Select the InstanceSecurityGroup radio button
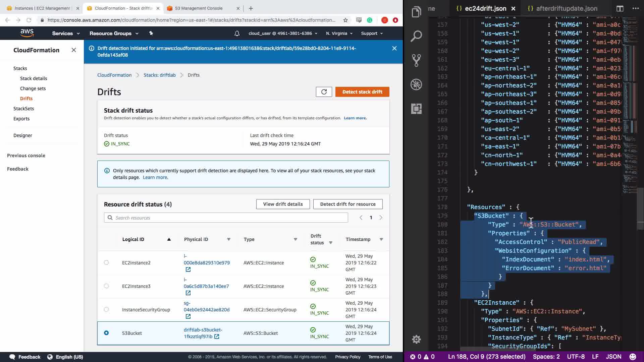Image resolution: width=644 pixels, height=362 pixels. click(106, 309)
